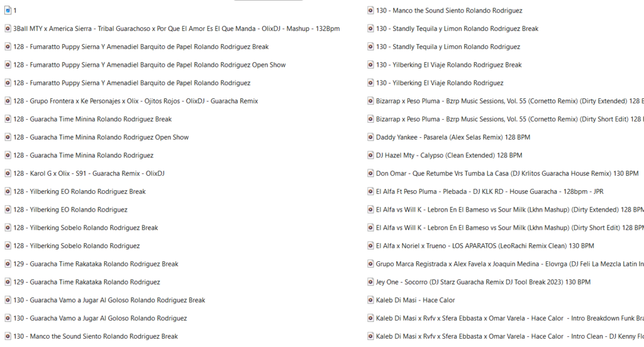This screenshot has height=347, width=644.
Task: Click audio icon of Guaracha Time Minina Open Show
Action: tap(8, 137)
